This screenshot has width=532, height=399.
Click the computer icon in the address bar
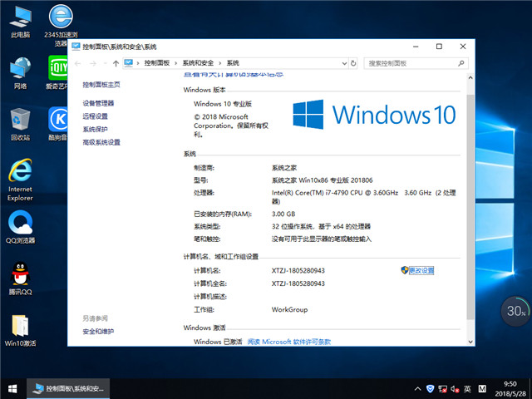click(x=129, y=63)
